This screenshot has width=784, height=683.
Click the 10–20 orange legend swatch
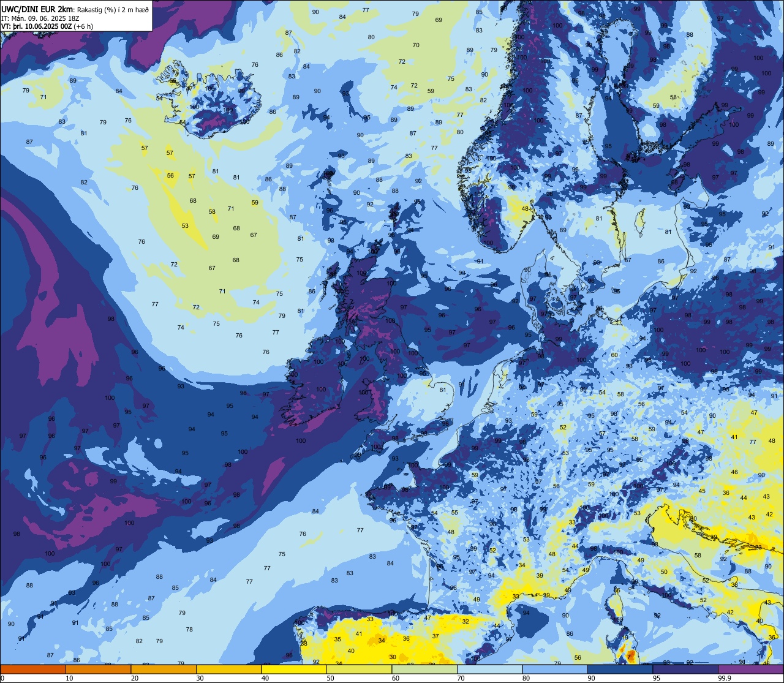tap(98, 670)
